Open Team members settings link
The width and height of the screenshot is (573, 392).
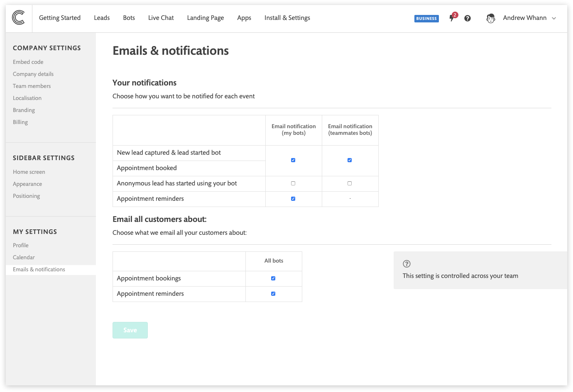tap(32, 86)
